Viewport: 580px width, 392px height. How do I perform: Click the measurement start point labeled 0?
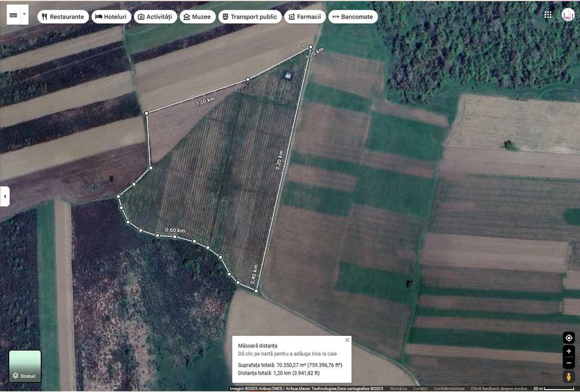tap(311, 47)
